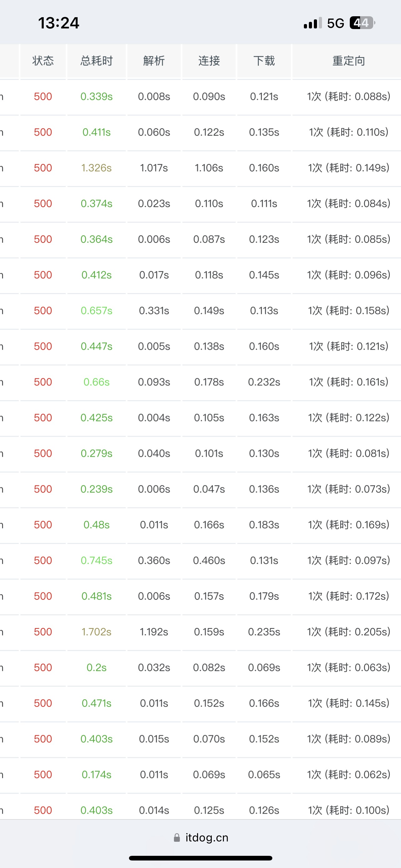Tap the 1.702s total time cell
Viewport: 401px width, 868px height.
coord(97,632)
